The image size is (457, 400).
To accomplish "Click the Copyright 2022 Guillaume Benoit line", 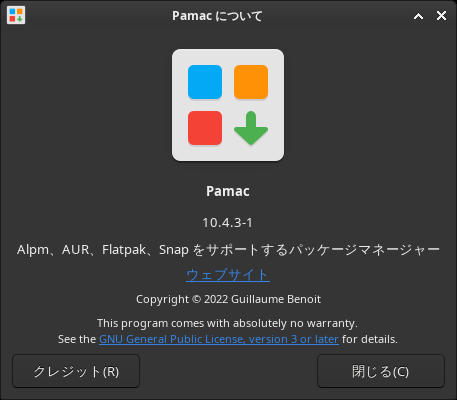I will (228, 299).
